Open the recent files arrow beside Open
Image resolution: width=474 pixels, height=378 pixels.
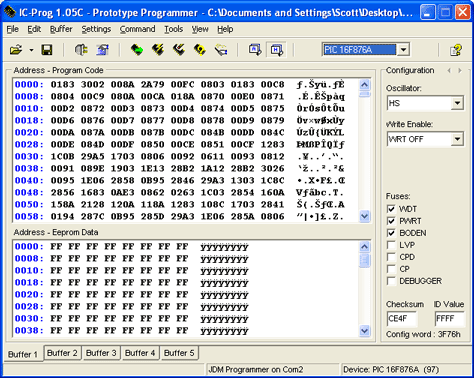tap(31, 50)
